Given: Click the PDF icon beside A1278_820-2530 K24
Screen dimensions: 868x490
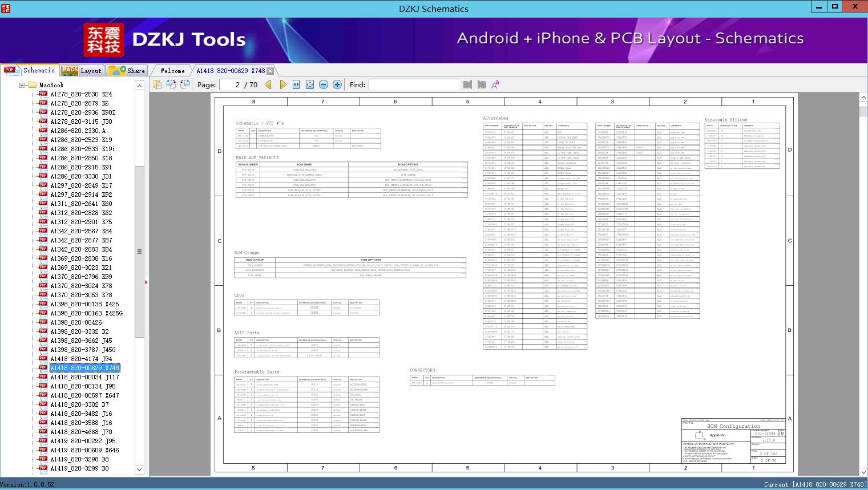Looking at the screenshot, I should [43, 94].
